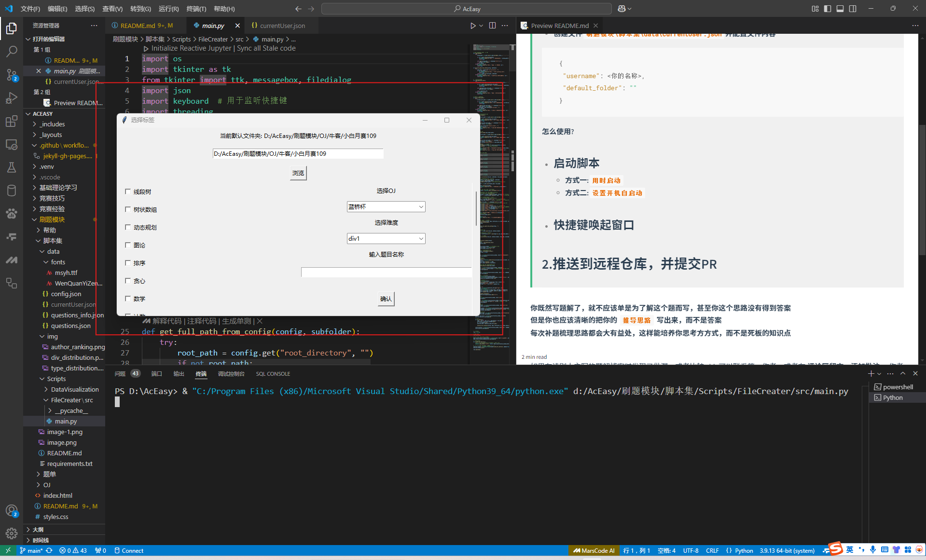Open the 选择难度 combo box showing div1
Screen dimensions: 926x560
[386, 239]
